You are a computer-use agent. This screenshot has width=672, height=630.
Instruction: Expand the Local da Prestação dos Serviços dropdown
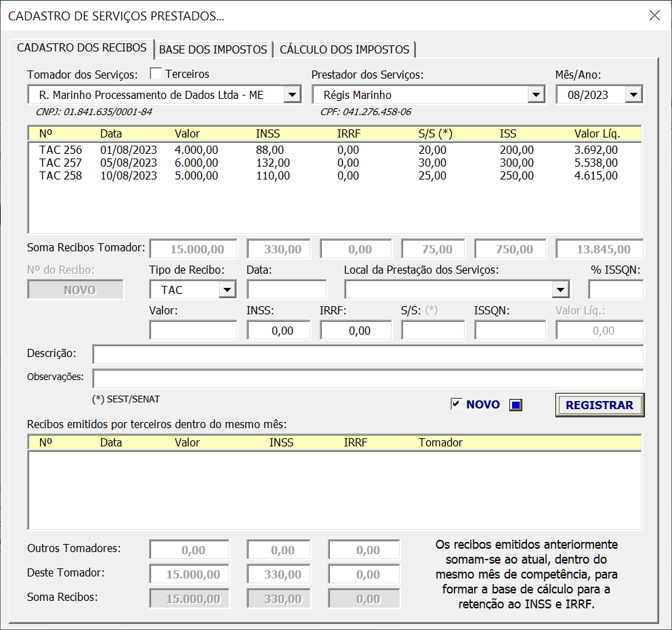pyautogui.click(x=560, y=289)
